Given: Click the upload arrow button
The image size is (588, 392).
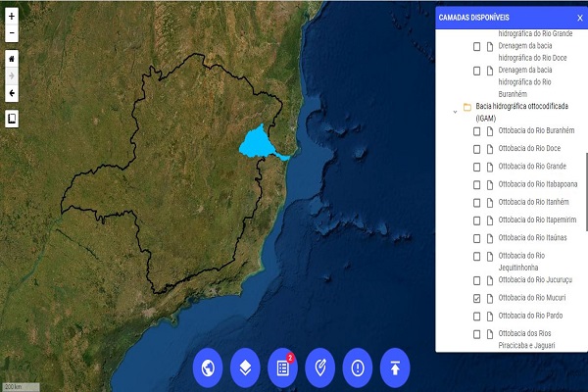Looking at the screenshot, I should pyautogui.click(x=395, y=368).
